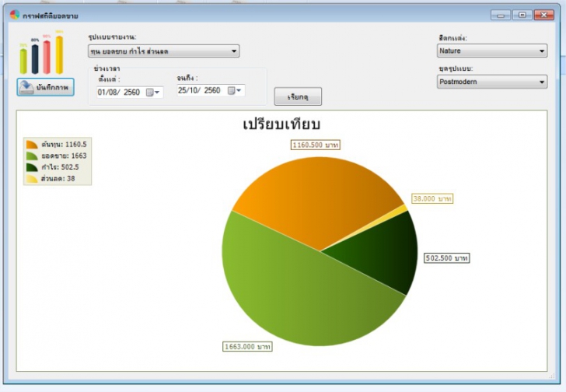The image size is (566, 392).
Task: Open the calendar for the 01/08/2560 start date
Action: [x=152, y=93]
